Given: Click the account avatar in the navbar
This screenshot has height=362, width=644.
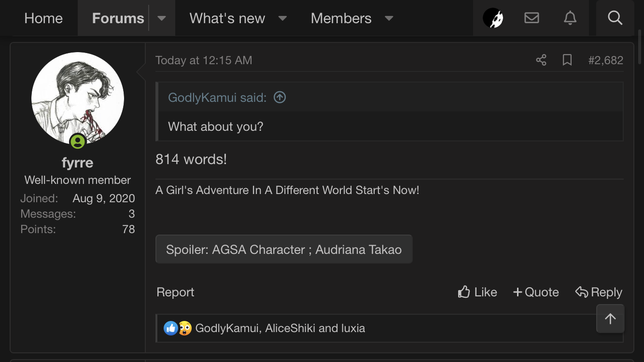Looking at the screenshot, I should tap(493, 18).
